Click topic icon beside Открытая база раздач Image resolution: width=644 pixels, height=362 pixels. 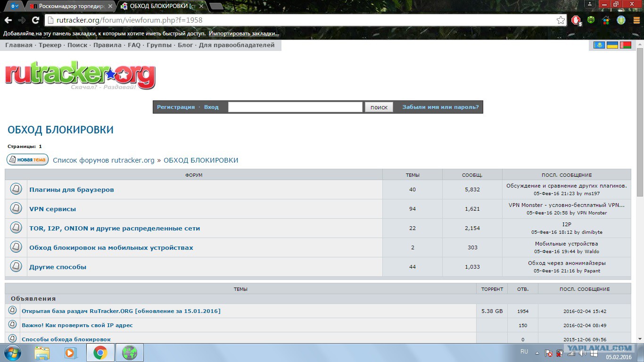(13, 311)
